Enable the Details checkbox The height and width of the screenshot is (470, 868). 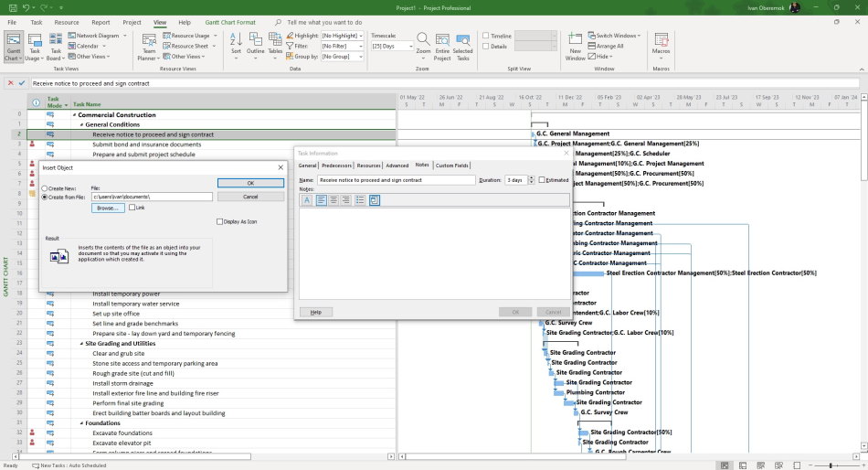(x=485, y=47)
